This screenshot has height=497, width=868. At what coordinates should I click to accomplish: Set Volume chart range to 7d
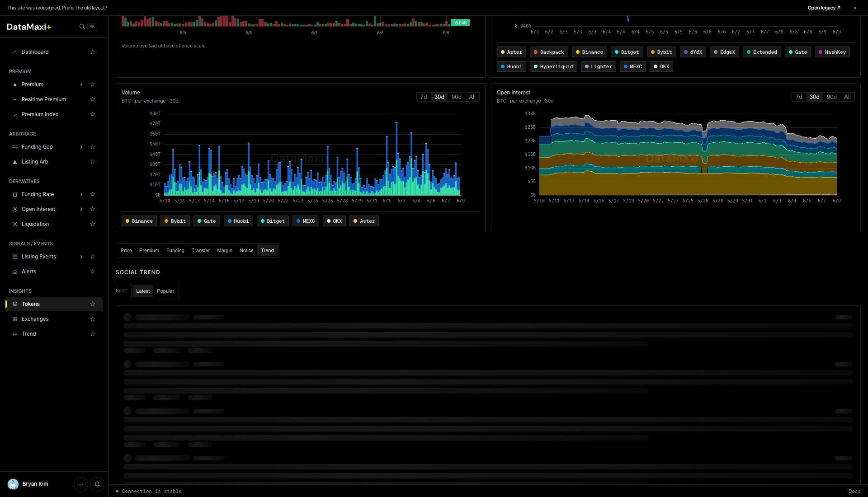click(x=424, y=97)
